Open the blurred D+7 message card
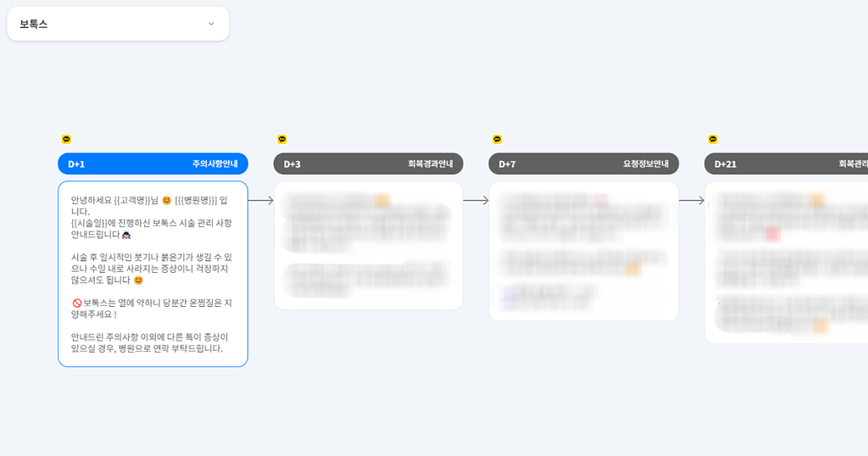 (x=583, y=251)
